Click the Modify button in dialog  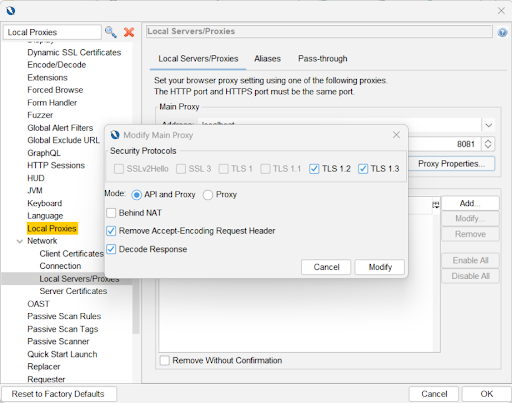380,267
